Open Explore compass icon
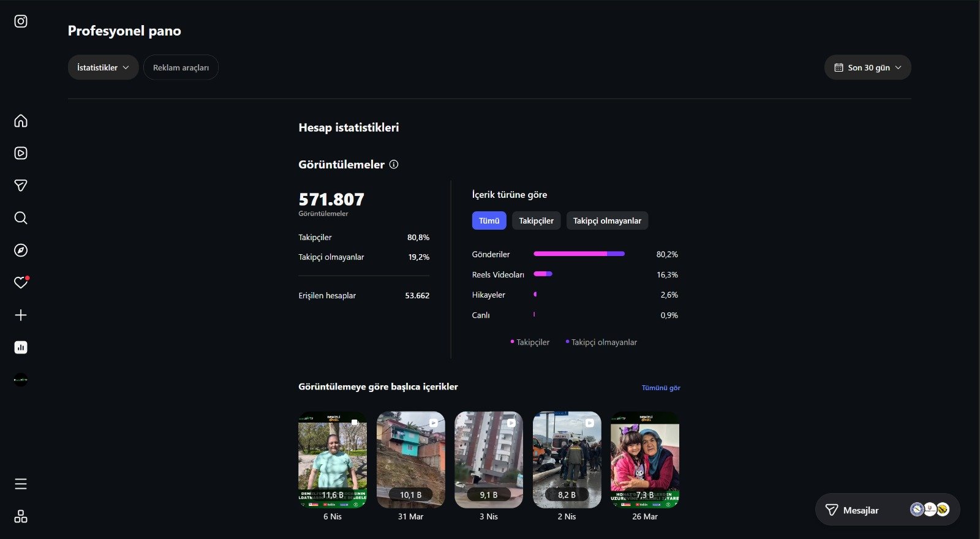The image size is (980, 539). click(21, 251)
